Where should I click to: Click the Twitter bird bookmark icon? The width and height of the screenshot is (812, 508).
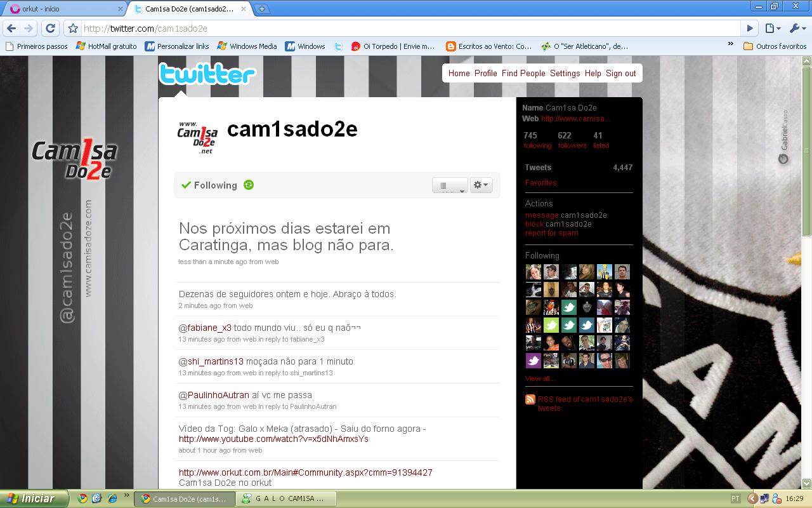(x=339, y=46)
